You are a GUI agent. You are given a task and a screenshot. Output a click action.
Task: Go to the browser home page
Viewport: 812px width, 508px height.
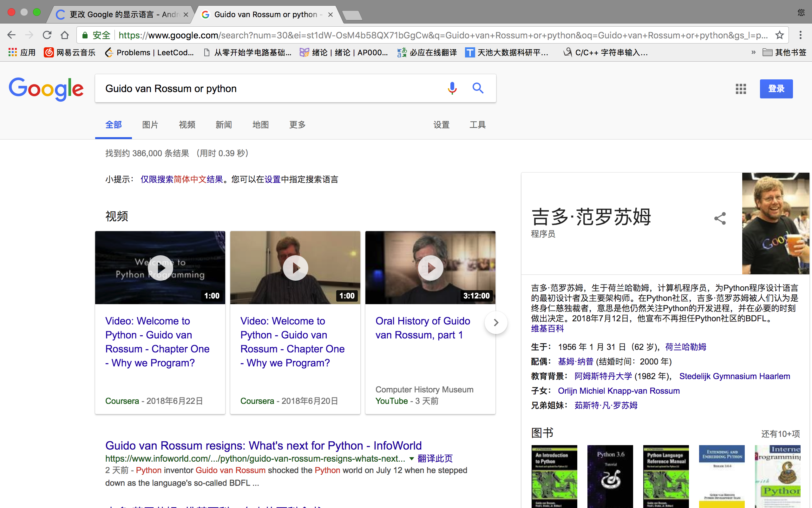(x=65, y=35)
